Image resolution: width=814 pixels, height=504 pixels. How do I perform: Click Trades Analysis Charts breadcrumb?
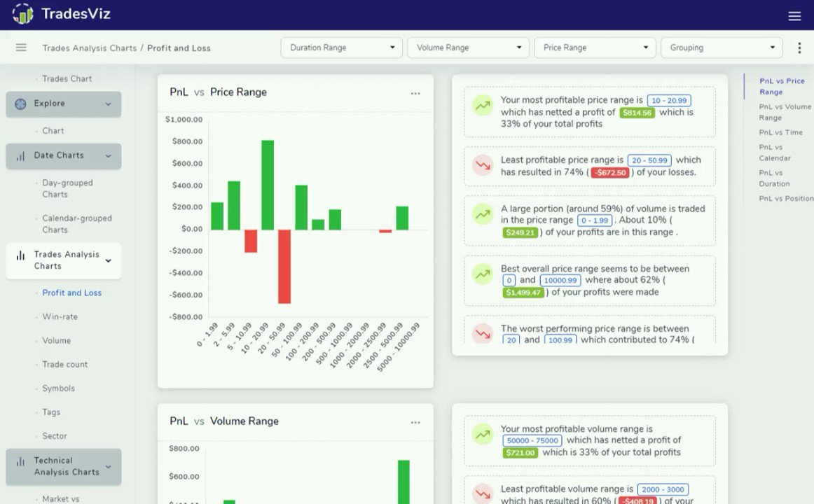pos(89,48)
